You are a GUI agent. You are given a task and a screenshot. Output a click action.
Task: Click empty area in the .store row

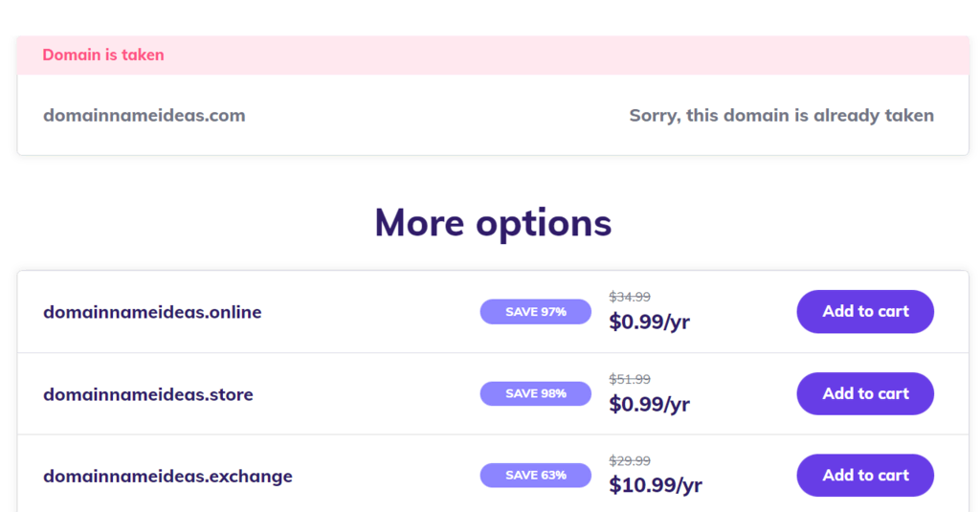(373, 394)
